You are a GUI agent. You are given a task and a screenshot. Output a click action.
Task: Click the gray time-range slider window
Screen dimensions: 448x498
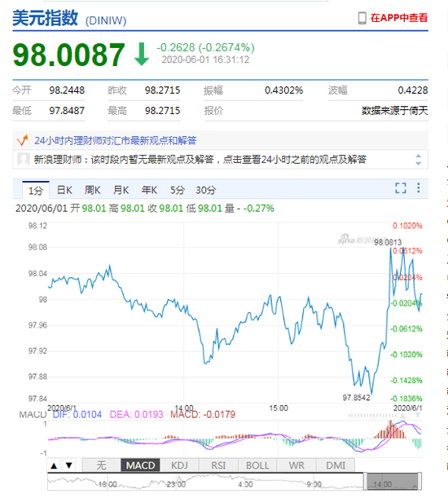coord(392,482)
